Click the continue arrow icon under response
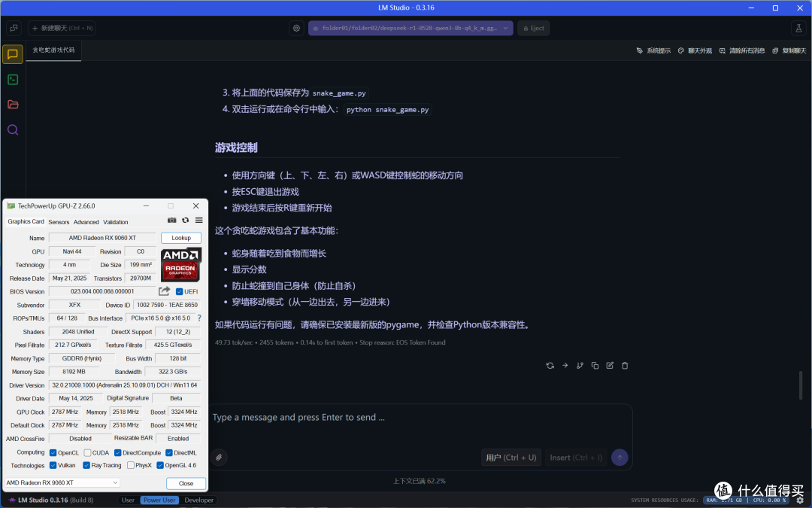The width and height of the screenshot is (812, 508). point(565,366)
